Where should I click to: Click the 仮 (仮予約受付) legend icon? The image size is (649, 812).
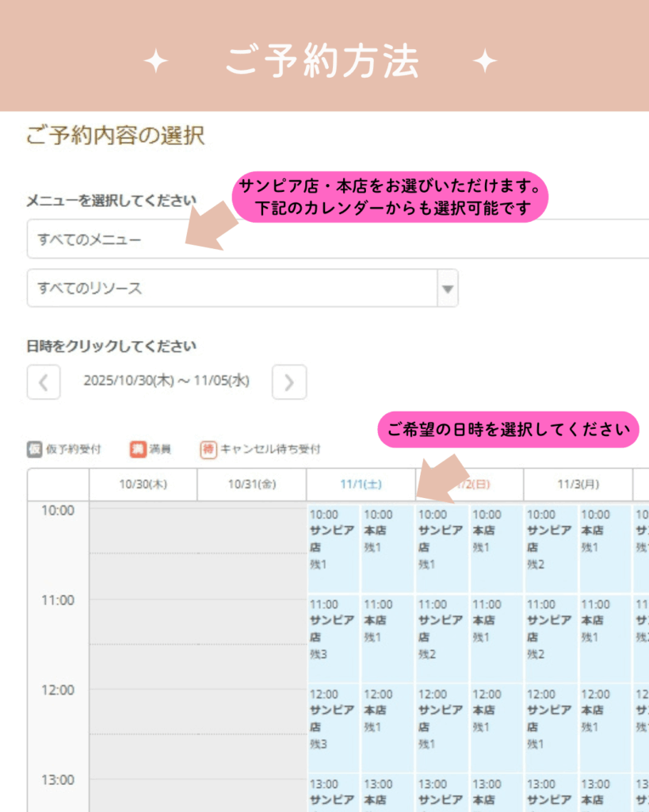point(34,450)
